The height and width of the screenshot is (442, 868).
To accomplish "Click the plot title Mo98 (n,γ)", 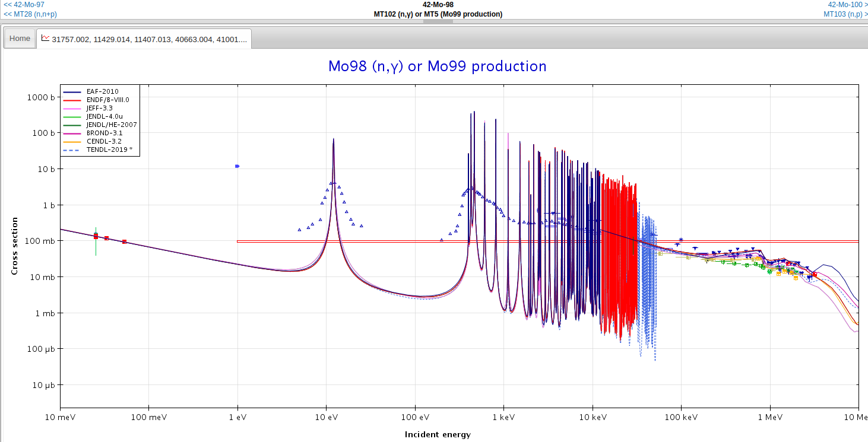I will pyautogui.click(x=437, y=66).
